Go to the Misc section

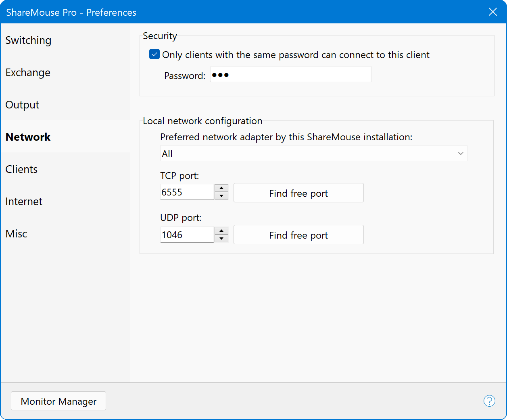point(65,234)
